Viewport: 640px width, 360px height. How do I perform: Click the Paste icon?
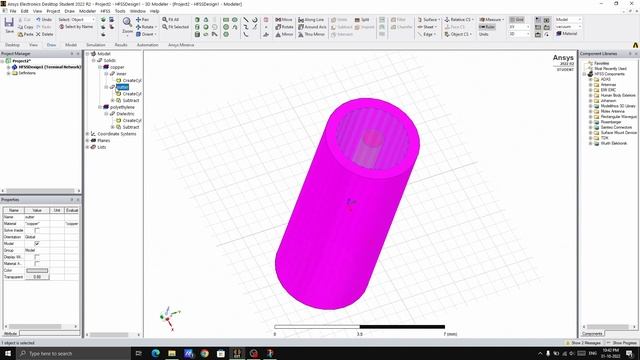[26, 34]
